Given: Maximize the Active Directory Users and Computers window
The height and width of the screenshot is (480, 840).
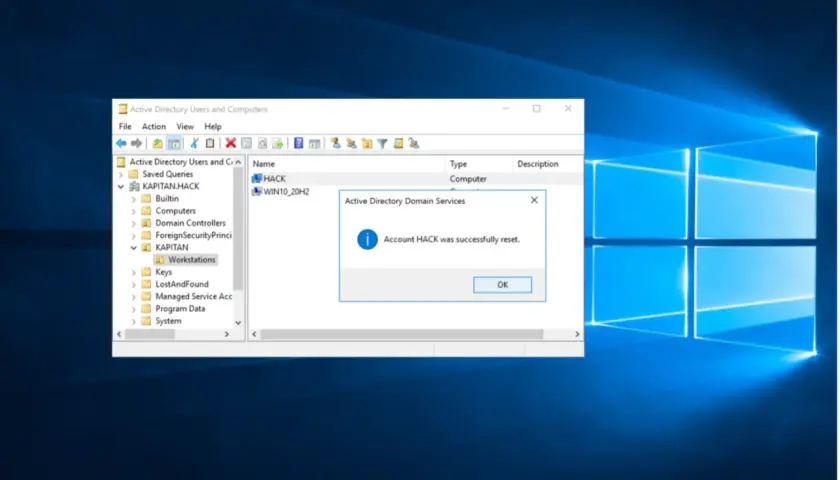Looking at the screenshot, I should [x=536, y=109].
